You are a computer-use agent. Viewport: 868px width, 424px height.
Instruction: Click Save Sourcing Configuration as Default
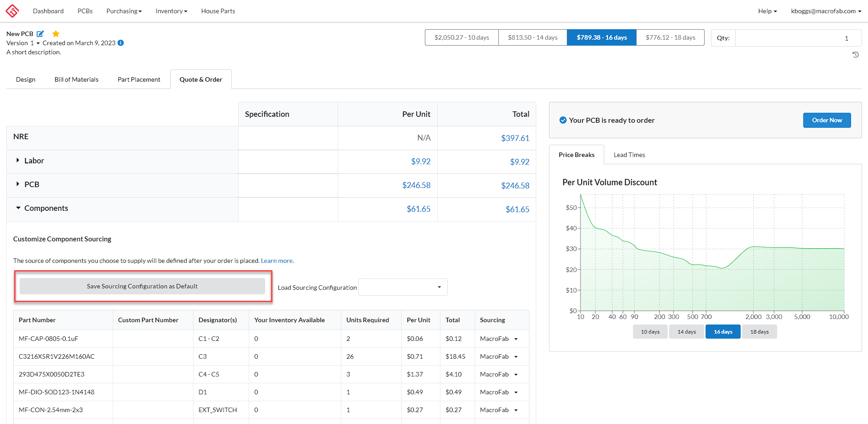coord(142,286)
